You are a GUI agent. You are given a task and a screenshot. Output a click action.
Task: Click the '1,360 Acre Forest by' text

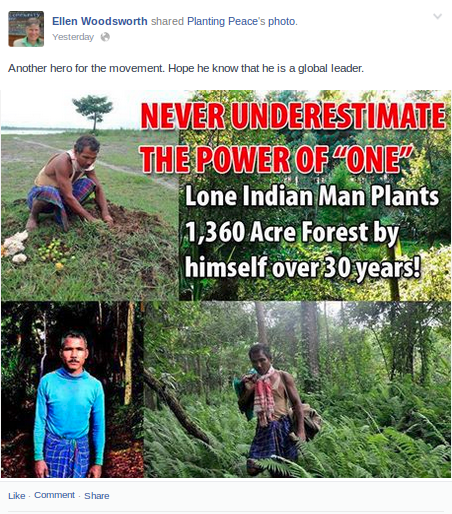(x=292, y=232)
